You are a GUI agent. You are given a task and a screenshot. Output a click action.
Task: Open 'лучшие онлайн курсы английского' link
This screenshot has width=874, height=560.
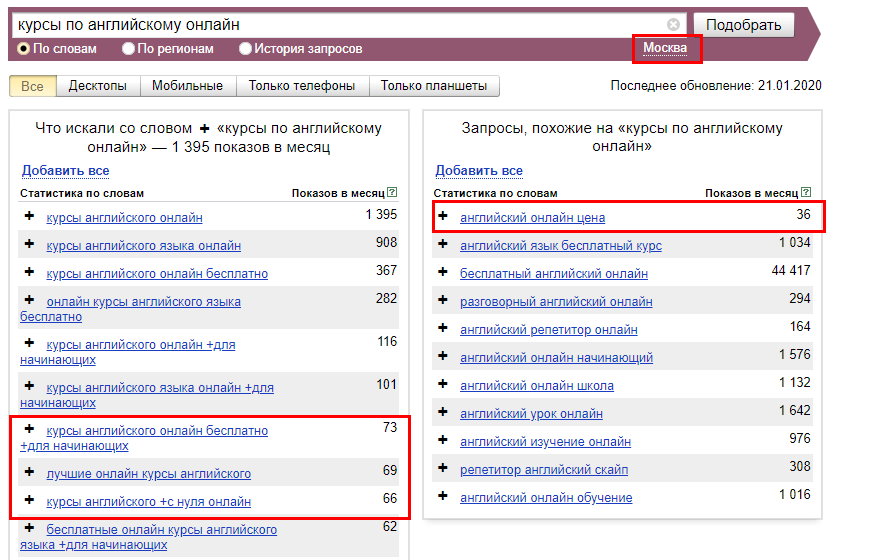tap(149, 474)
